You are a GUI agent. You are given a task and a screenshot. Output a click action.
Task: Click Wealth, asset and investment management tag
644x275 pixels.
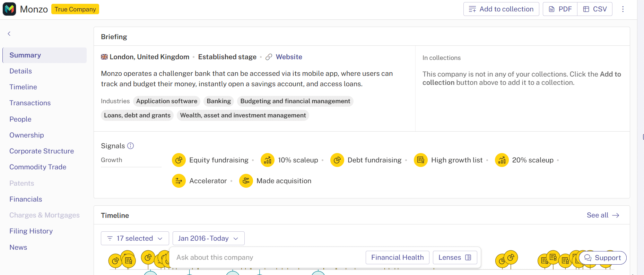(x=243, y=115)
